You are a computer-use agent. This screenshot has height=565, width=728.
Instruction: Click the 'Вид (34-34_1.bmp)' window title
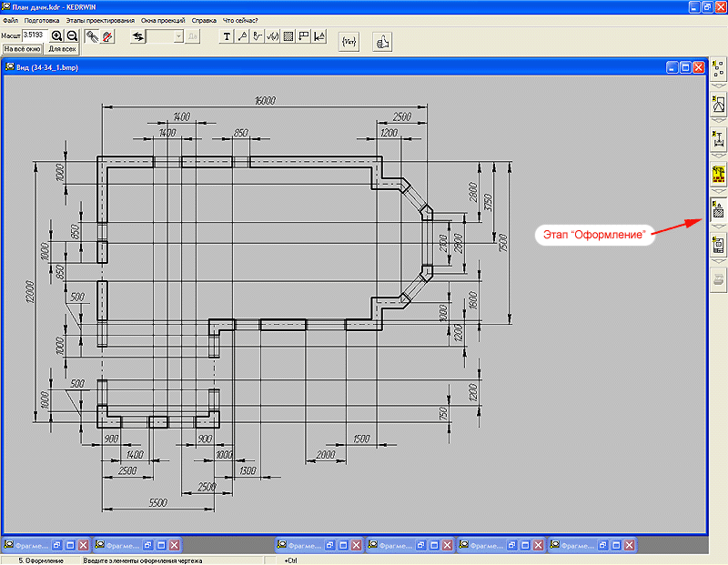tap(47, 67)
